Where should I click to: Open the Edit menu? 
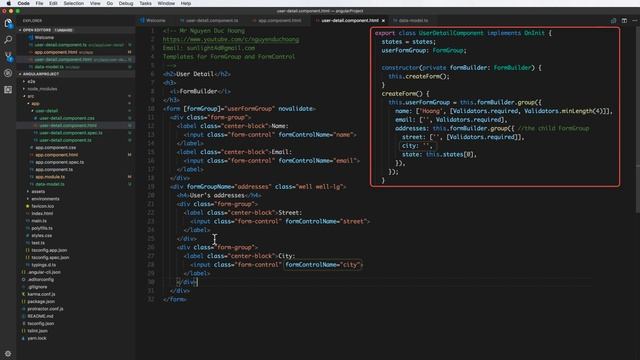point(53,3)
